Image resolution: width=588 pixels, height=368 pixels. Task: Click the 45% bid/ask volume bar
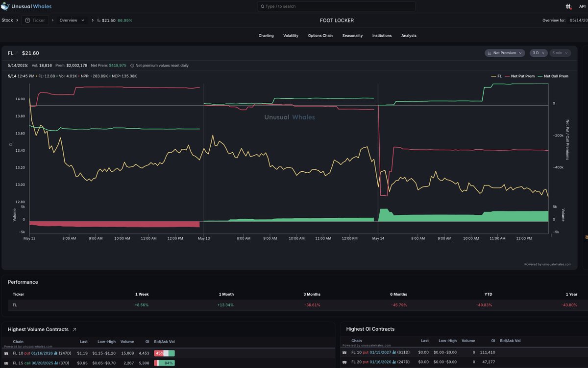(164, 353)
